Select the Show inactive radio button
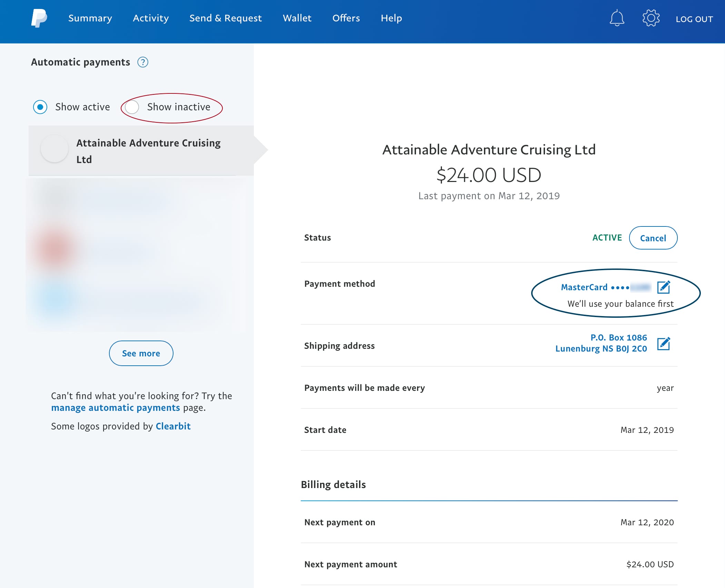725x588 pixels. 132,107
